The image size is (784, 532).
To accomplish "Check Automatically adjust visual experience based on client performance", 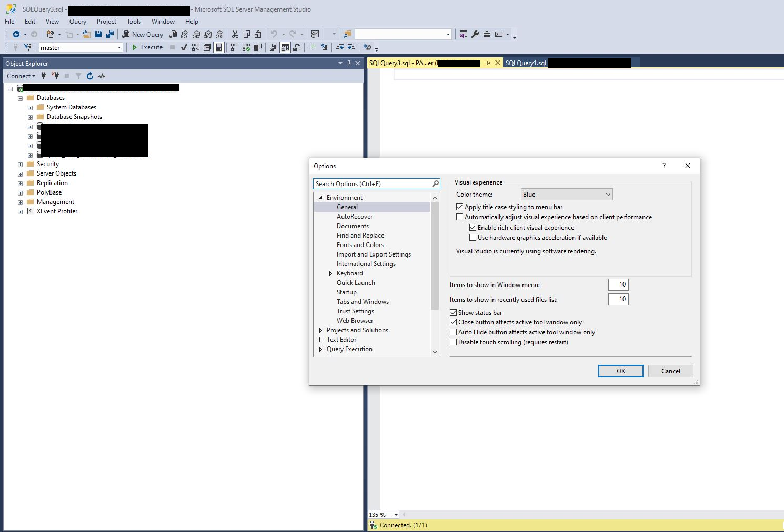I will coord(459,217).
